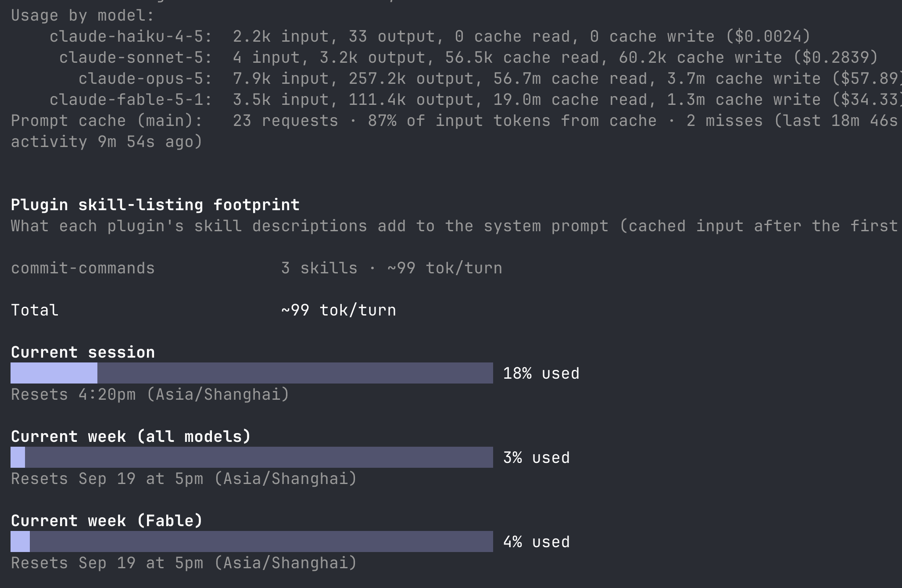Click the Current week (all models) heading
The image size is (902, 588).
131,437
